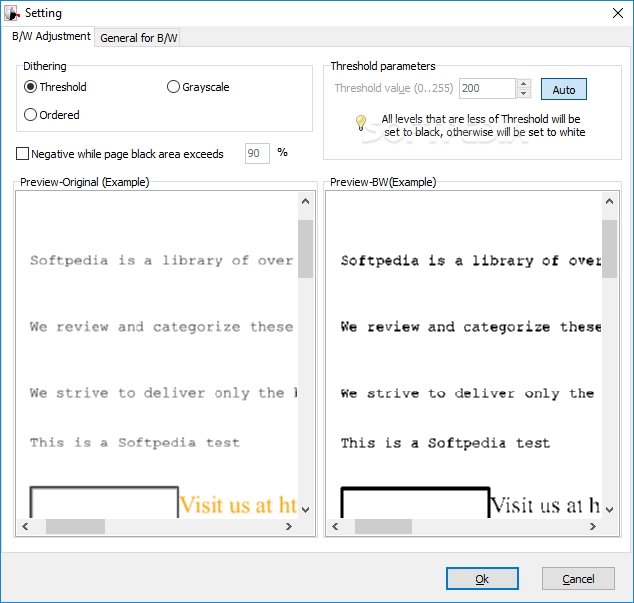Click the black area percentage field
Viewport: 634px width, 603px height.
click(257, 154)
